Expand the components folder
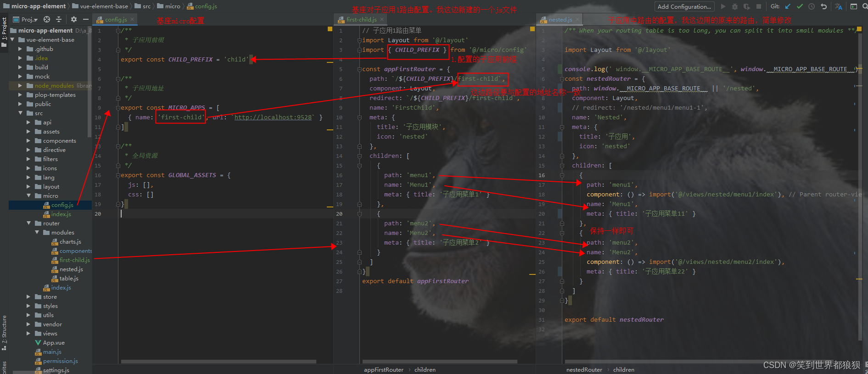Viewport: 868px width, 374px height. (28, 141)
